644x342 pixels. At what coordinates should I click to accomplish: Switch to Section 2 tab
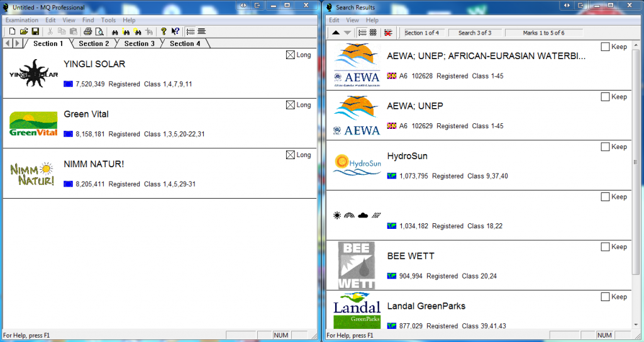[94, 43]
